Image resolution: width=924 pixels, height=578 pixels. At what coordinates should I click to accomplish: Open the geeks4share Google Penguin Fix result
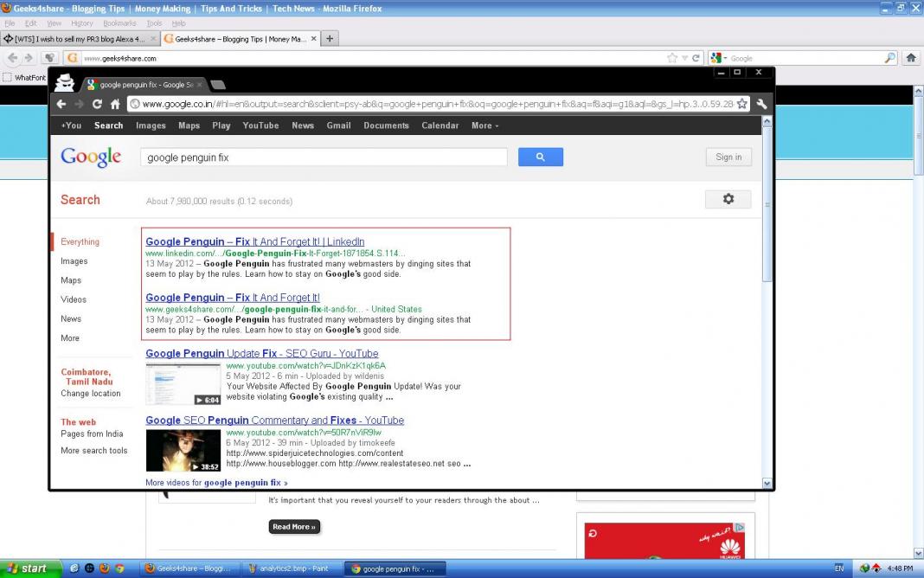233,298
